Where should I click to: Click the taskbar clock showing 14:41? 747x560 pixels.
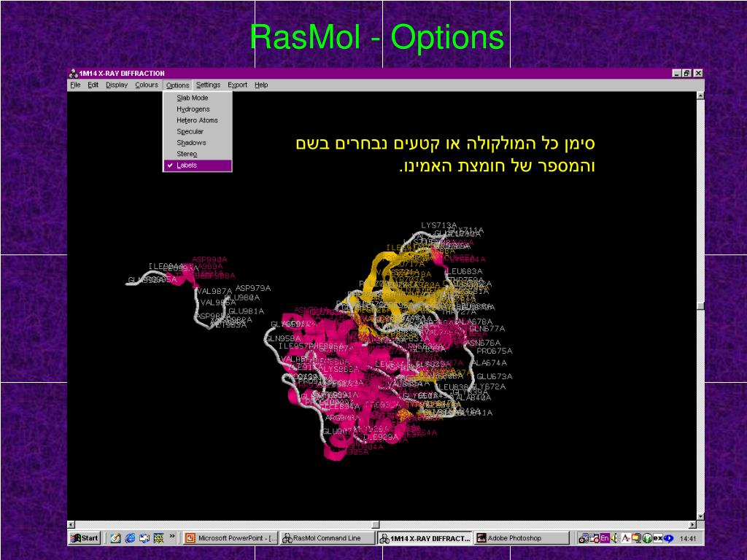click(688, 539)
